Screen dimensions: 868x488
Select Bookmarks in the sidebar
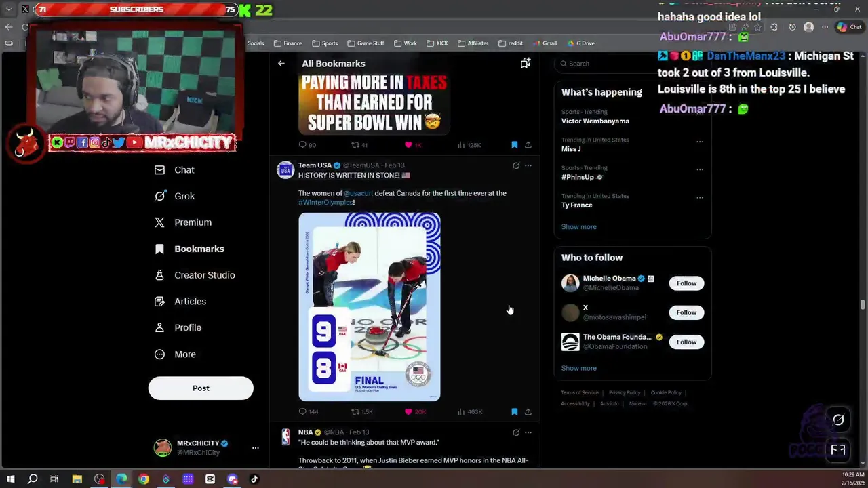[x=189, y=249]
